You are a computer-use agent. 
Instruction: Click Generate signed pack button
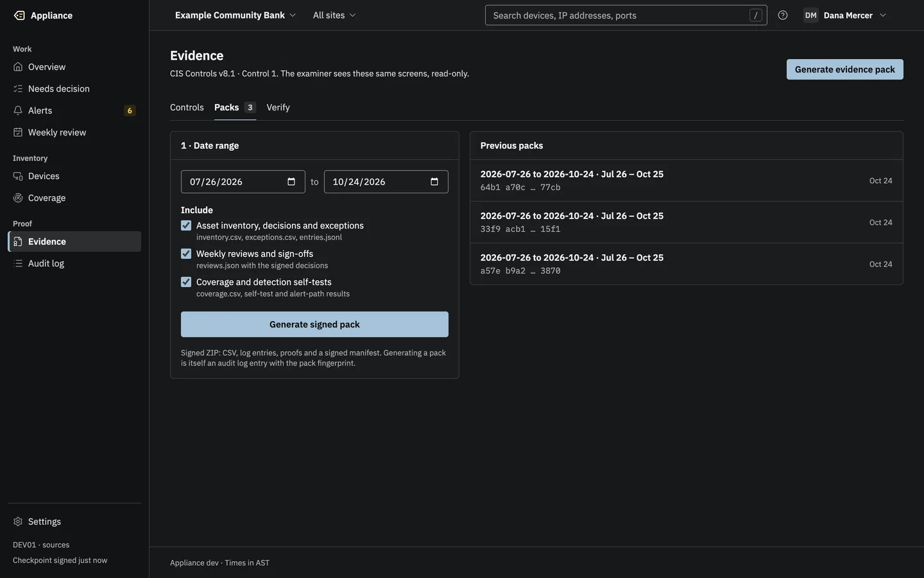[314, 324]
